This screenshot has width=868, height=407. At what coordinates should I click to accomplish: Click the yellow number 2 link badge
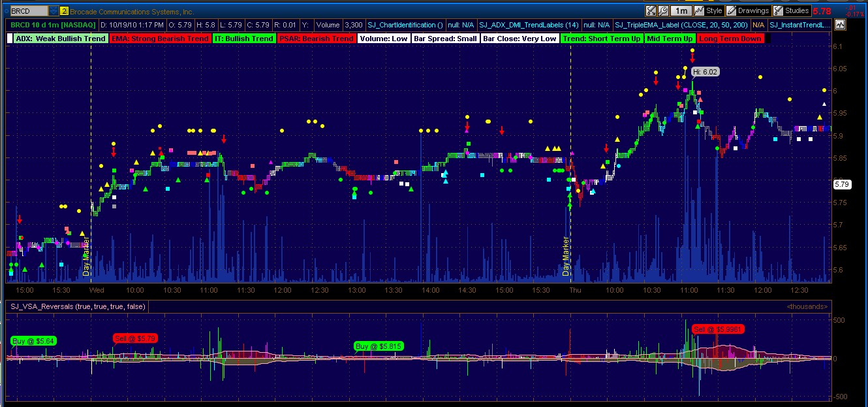pyautogui.click(x=64, y=11)
